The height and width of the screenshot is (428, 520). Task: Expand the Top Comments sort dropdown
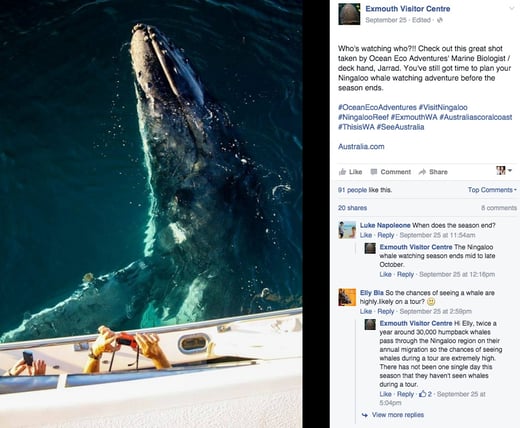492,190
